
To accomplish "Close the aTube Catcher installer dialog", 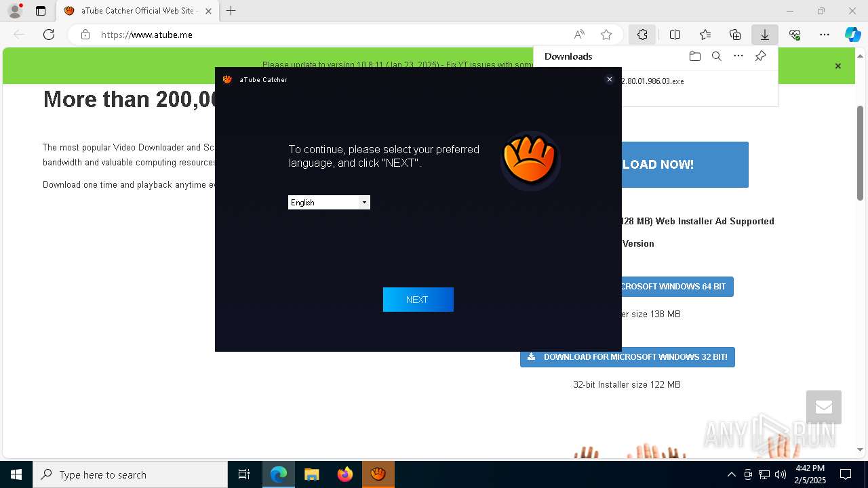I will click(x=610, y=79).
